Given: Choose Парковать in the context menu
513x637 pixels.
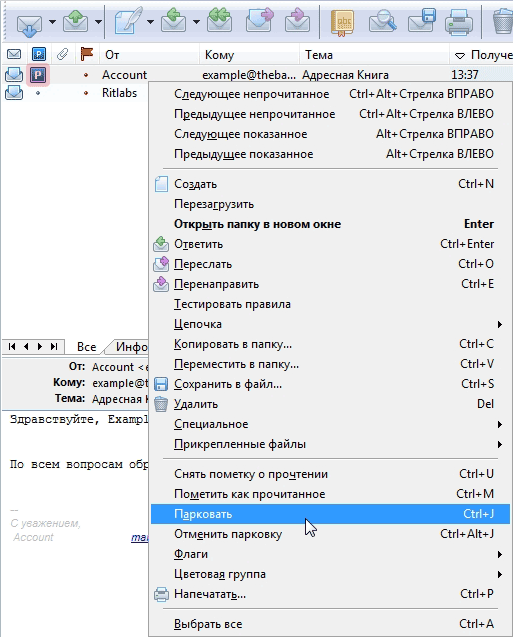Looking at the screenshot, I should [329, 514].
